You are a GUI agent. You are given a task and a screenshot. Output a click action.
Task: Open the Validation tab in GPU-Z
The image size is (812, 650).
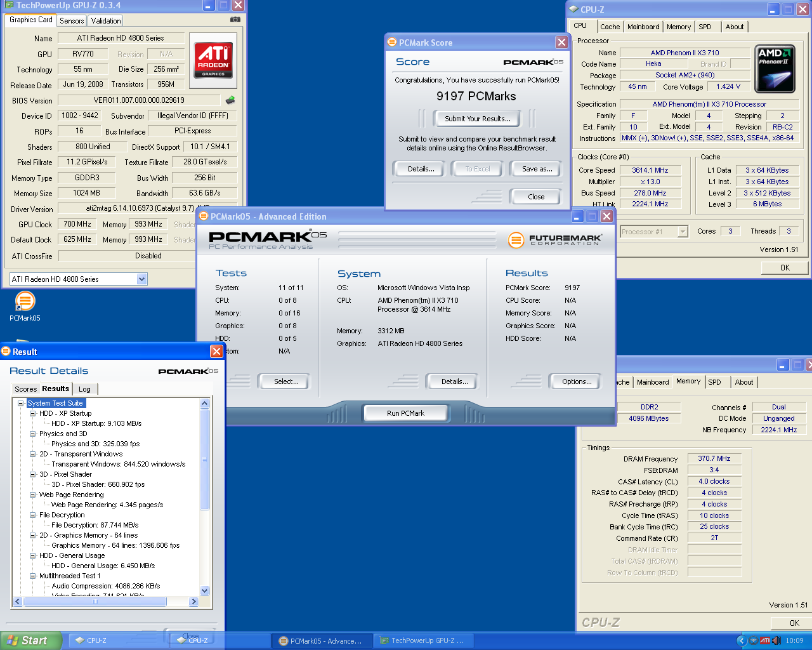click(x=106, y=21)
